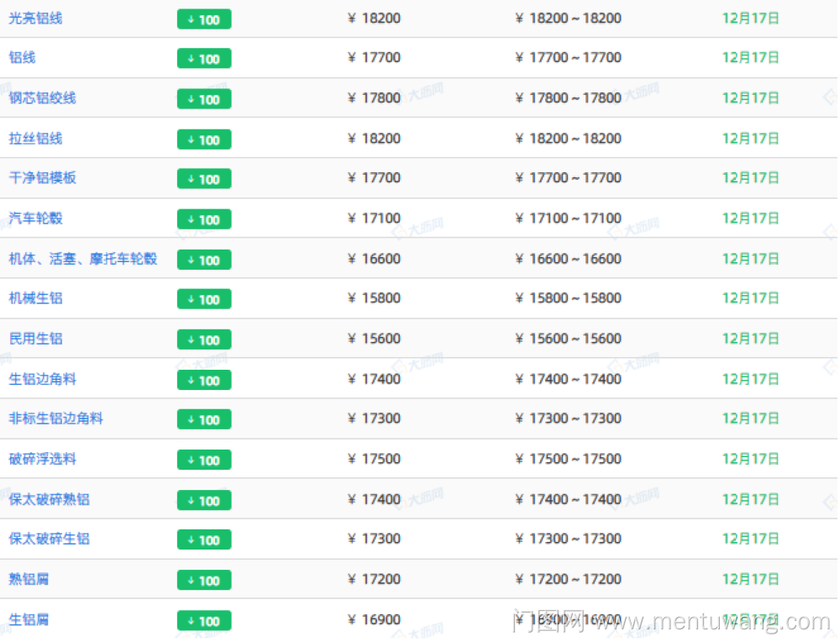Open the 钢芯铝绞线 price detail link
840x642 pixels.
coord(42,98)
